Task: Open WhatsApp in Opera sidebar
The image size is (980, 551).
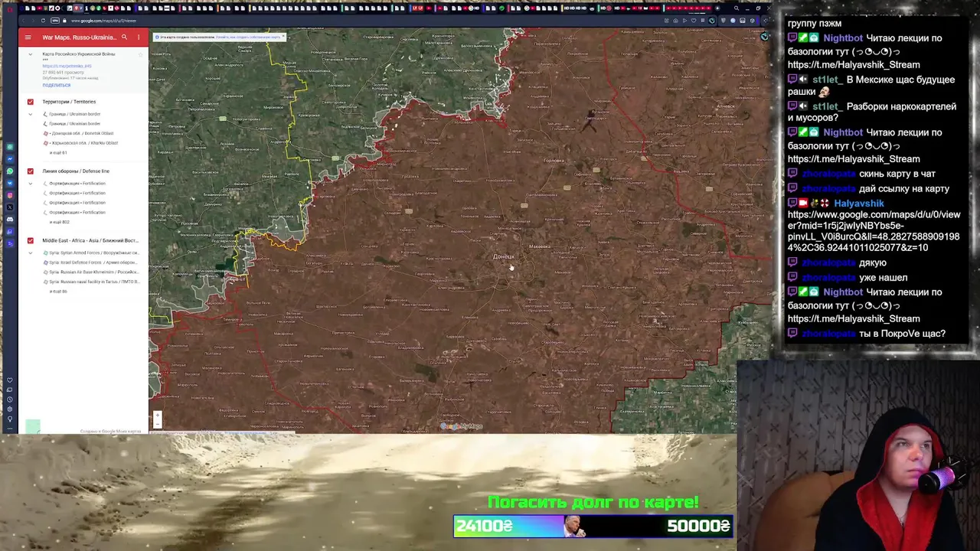Action: click(x=10, y=171)
